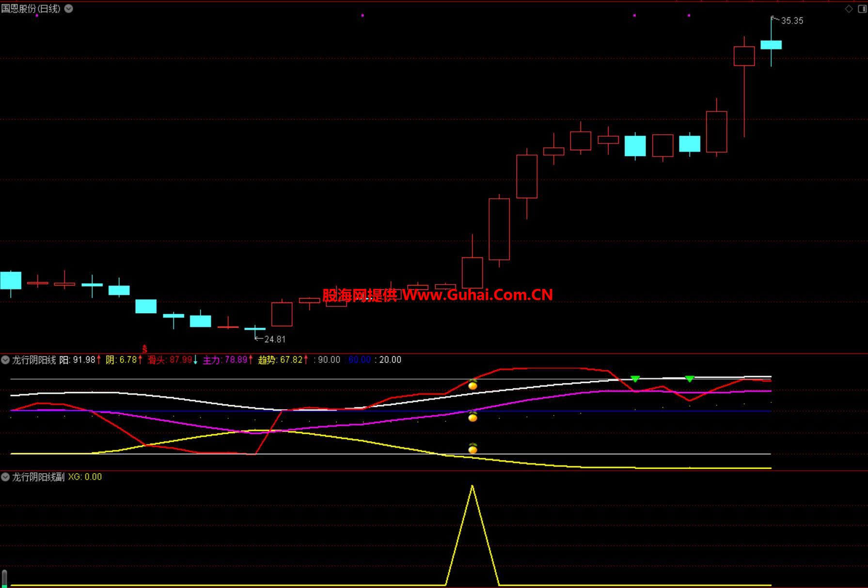The image size is (868, 588).
Task: Expand the 龙行阴阳线 indicator panel menu
Action: point(5,360)
